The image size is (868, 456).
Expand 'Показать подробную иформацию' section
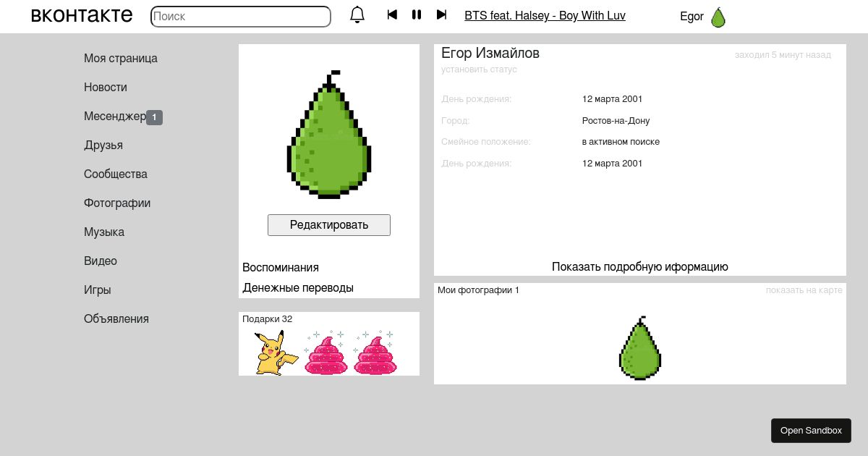pos(639,267)
